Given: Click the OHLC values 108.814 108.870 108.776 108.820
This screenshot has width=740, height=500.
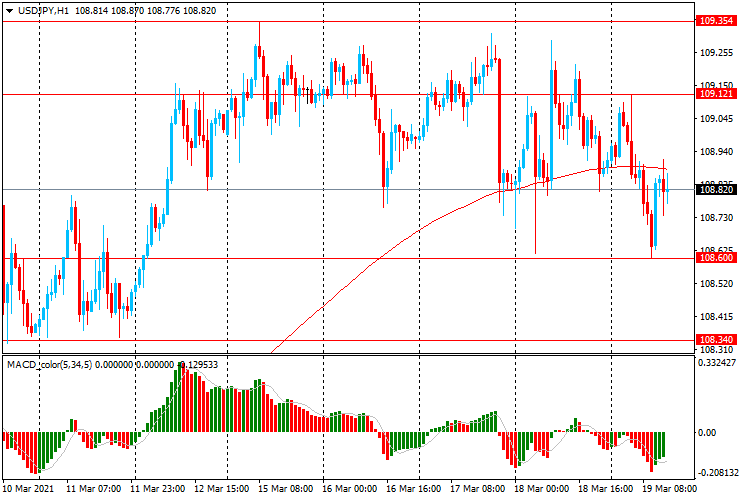Looking at the screenshot, I should [145, 11].
